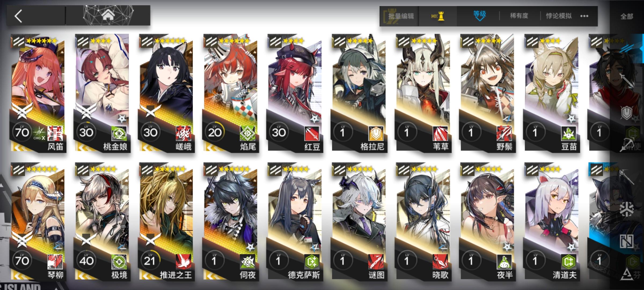644x290 pixels.
Task: Click the 批量编辑 batch edit button
Action: click(401, 16)
